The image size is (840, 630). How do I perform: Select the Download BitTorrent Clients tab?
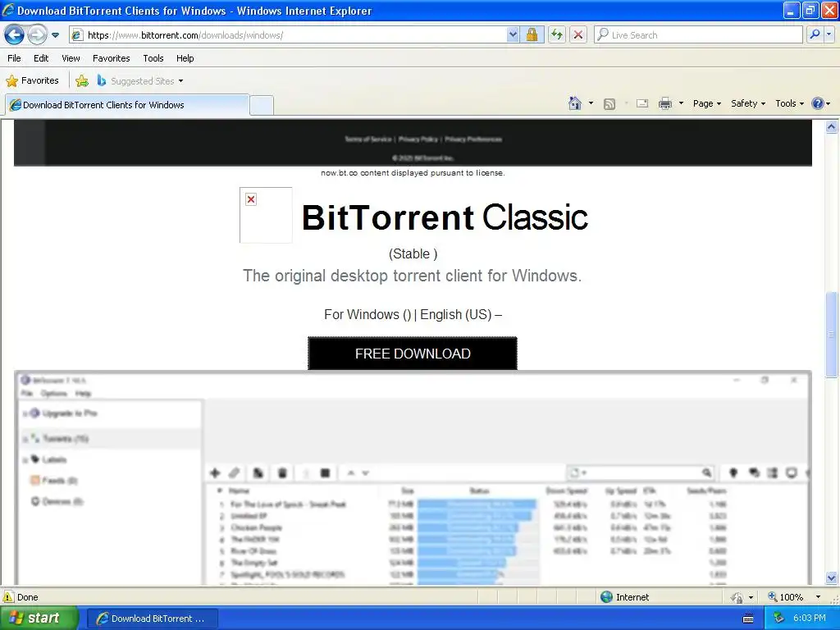pyautogui.click(x=127, y=105)
